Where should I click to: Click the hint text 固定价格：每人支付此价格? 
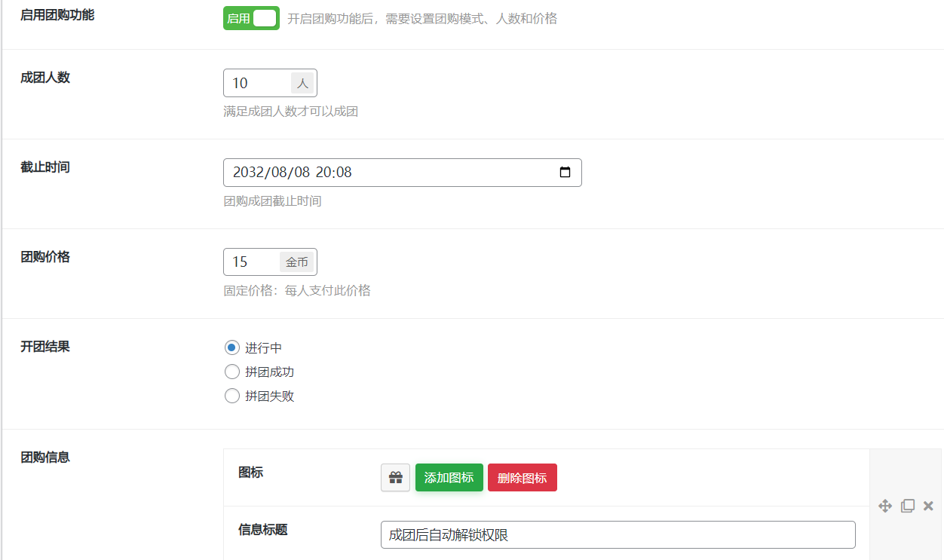pos(297,291)
